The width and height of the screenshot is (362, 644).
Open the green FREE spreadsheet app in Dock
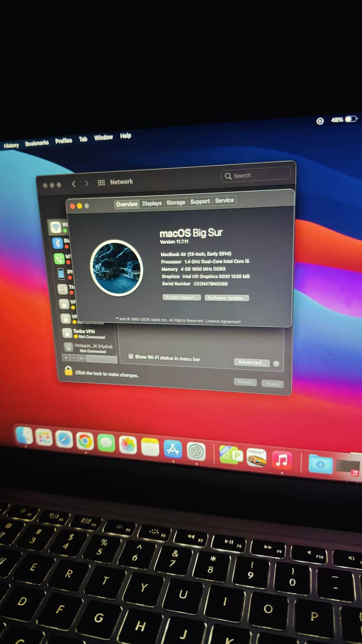tap(231, 455)
